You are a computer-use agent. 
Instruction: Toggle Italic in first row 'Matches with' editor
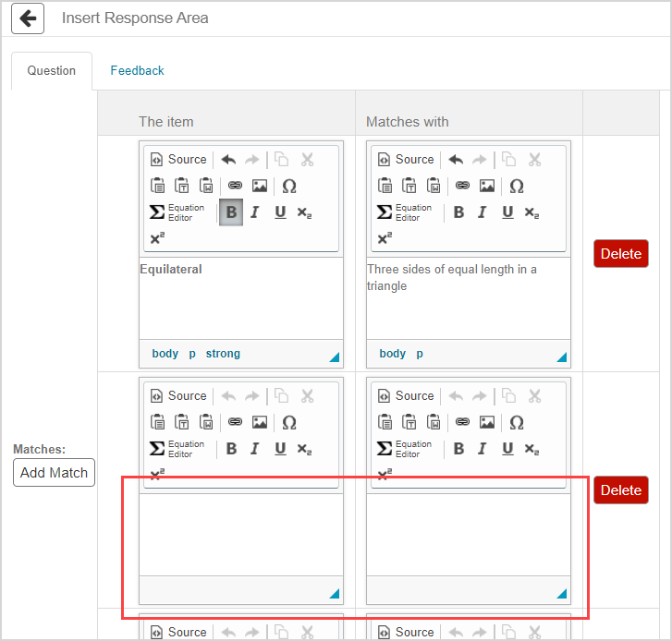(x=482, y=212)
